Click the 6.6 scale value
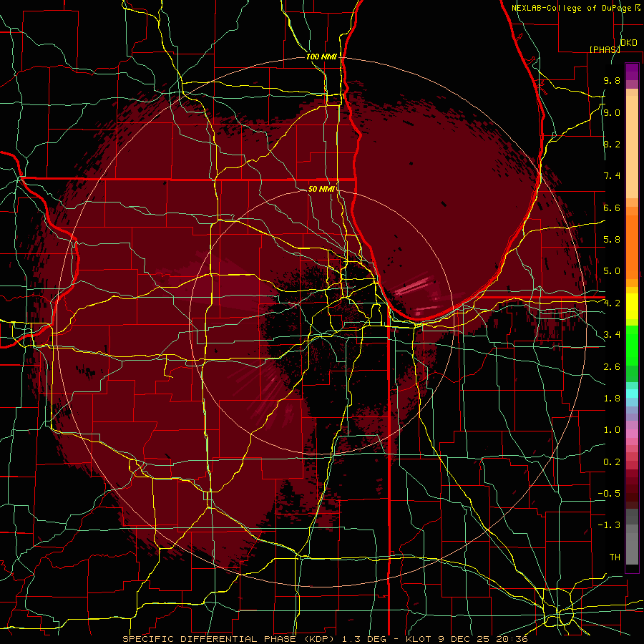 point(612,208)
